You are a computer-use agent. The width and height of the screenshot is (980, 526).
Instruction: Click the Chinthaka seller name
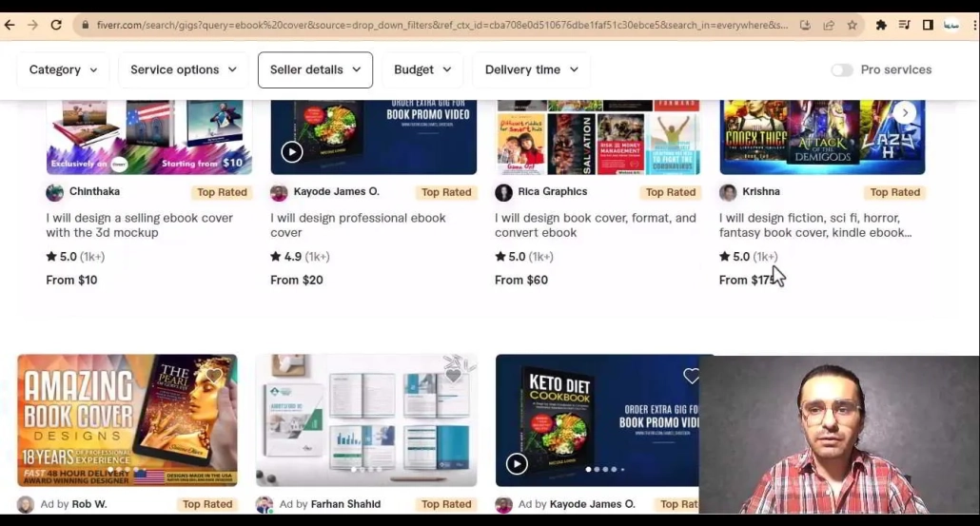(94, 192)
